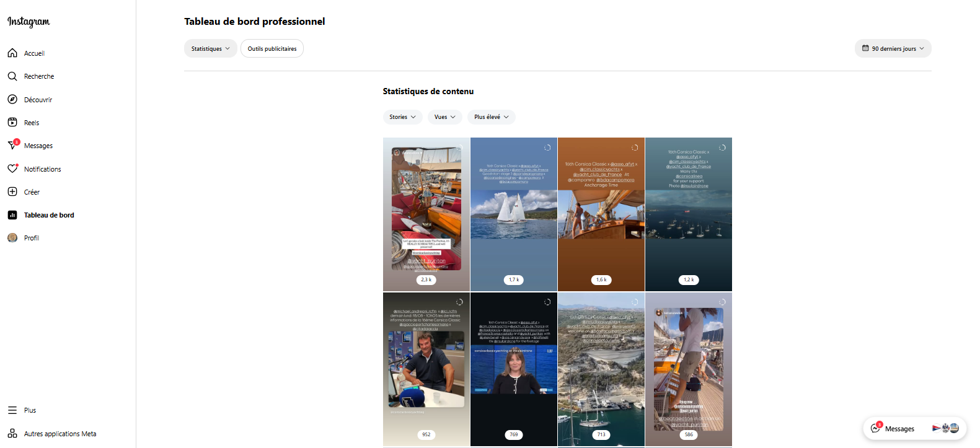Expand the Statistiques dropdown
This screenshot has height=448, width=980.
point(210,49)
